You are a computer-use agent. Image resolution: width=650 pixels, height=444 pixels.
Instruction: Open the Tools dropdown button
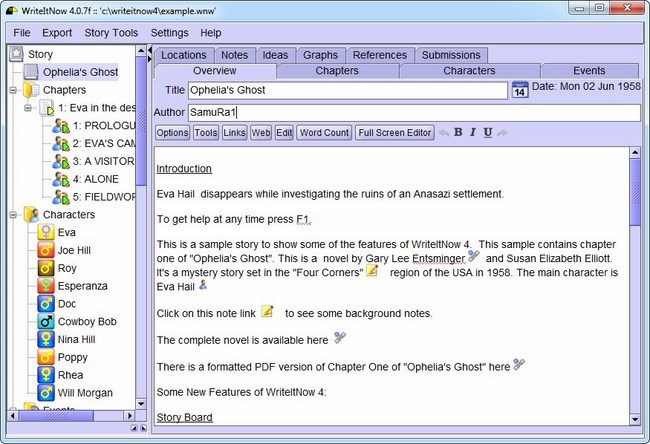point(206,133)
